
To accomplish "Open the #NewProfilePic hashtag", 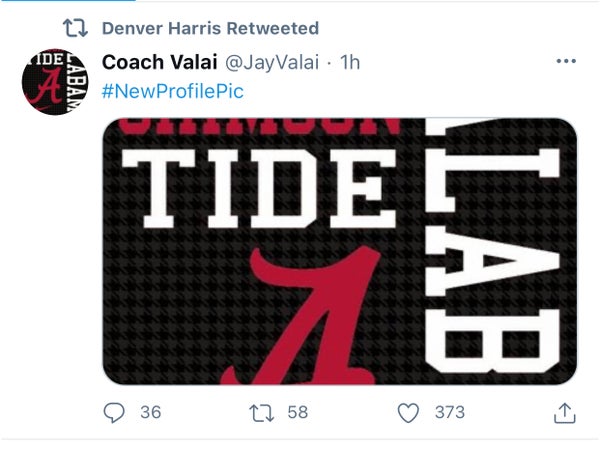I will 173,91.
